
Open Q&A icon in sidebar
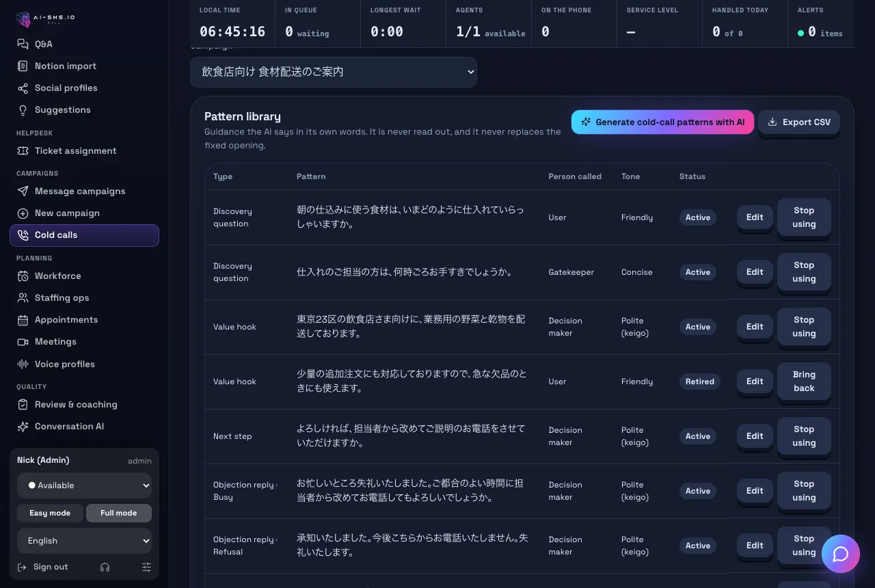pos(23,44)
